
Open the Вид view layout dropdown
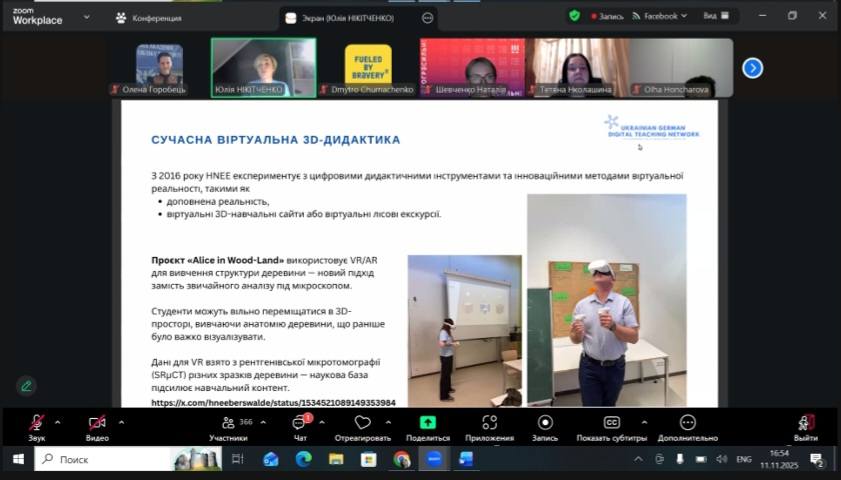(715, 16)
